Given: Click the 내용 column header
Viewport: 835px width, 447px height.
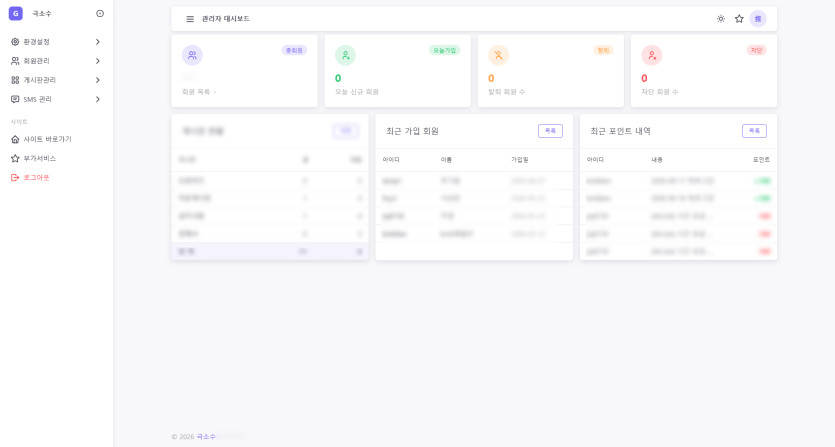Looking at the screenshot, I should [657, 160].
